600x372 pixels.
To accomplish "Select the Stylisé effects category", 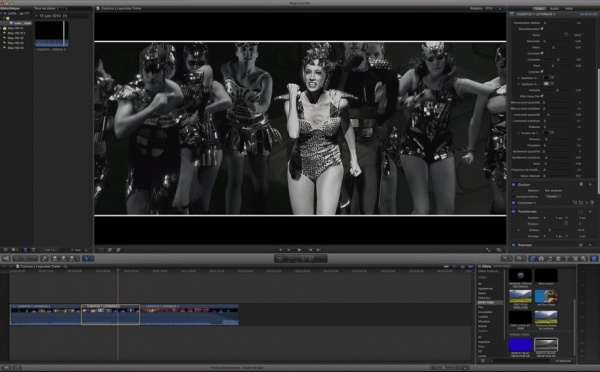I will (x=483, y=326).
